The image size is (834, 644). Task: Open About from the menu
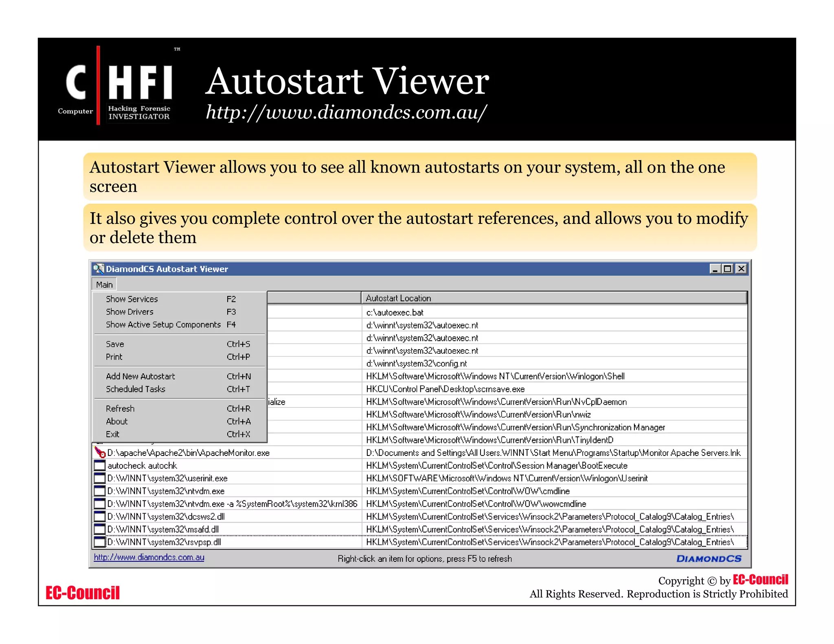180,421
